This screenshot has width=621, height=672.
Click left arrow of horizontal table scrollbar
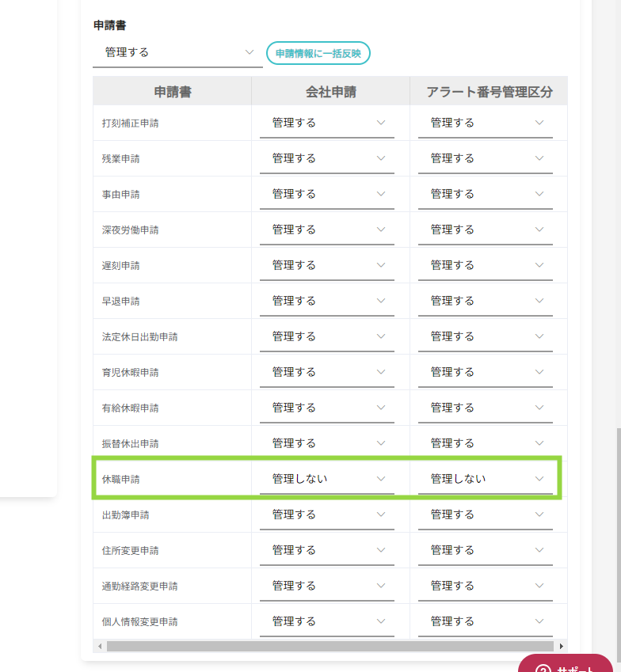(x=99, y=646)
